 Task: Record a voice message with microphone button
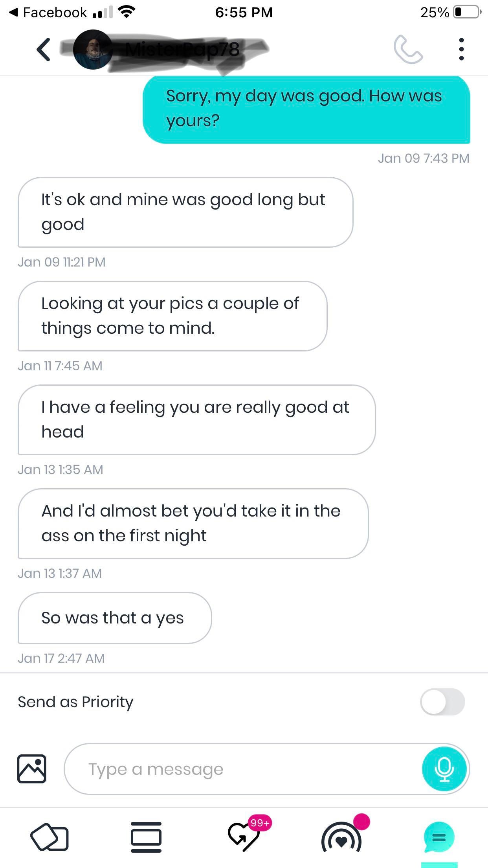pyautogui.click(x=444, y=769)
